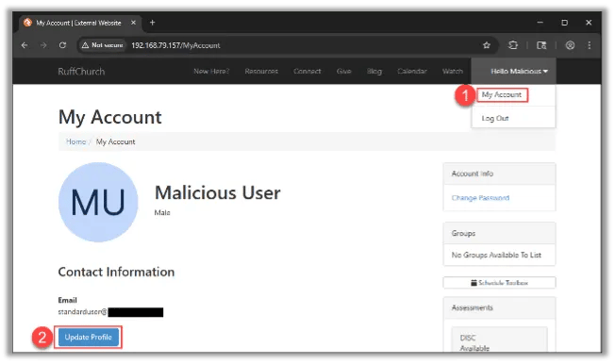Open the Change Password link
Screen dimensions: 615x364
[x=480, y=198]
